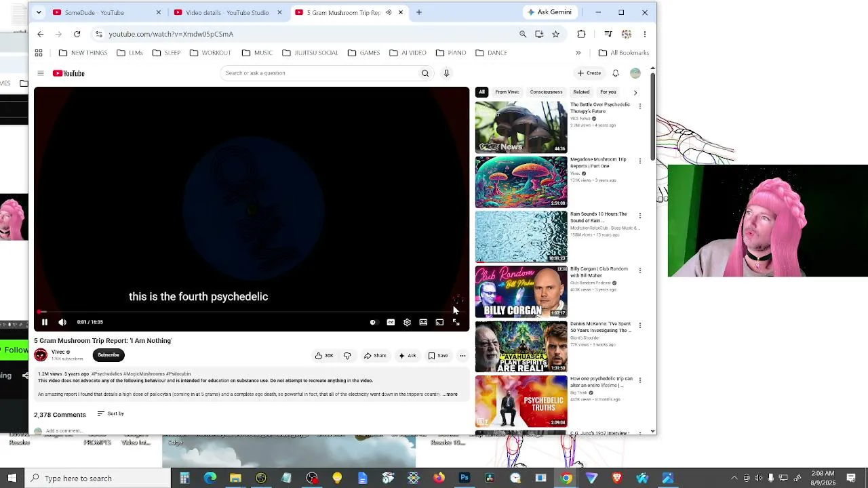
Task: Click the Ask Gemini button
Action: [549, 12]
